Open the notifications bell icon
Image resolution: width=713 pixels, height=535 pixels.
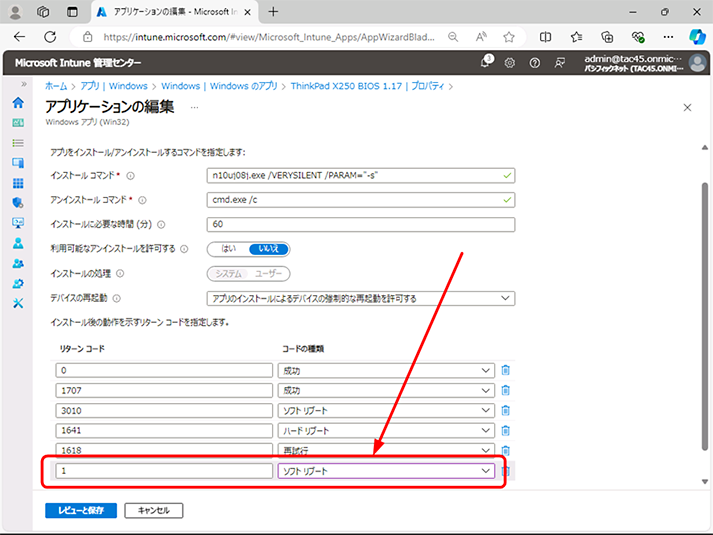tap(486, 62)
